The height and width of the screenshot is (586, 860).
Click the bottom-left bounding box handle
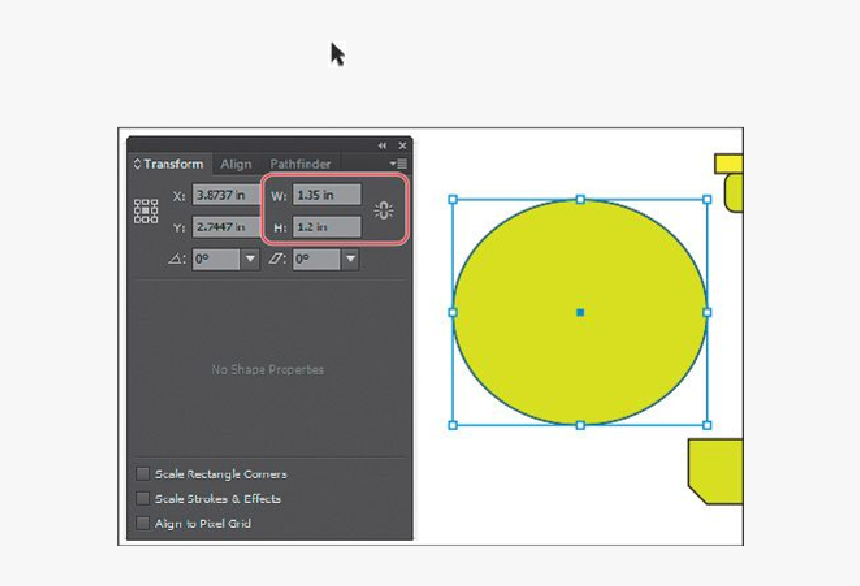[x=453, y=425]
